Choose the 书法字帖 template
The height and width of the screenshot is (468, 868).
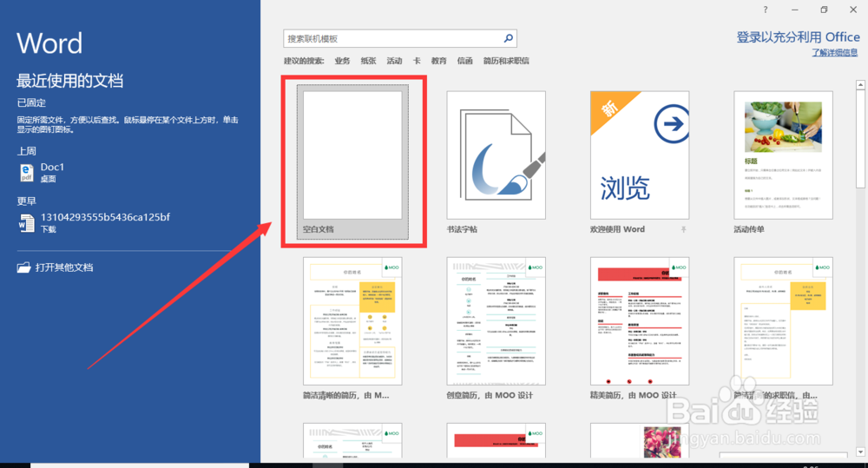click(x=496, y=161)
